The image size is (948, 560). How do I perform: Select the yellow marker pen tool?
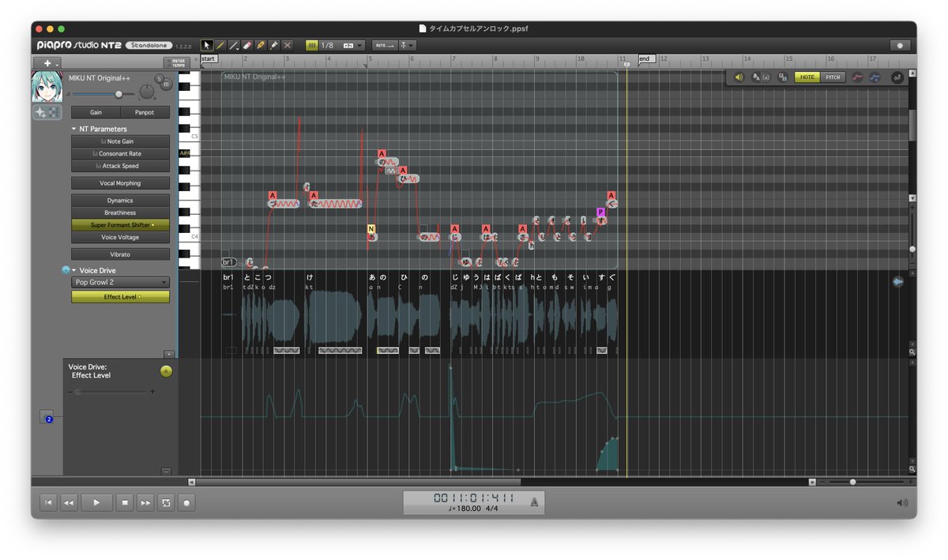[x=261, y=46]
